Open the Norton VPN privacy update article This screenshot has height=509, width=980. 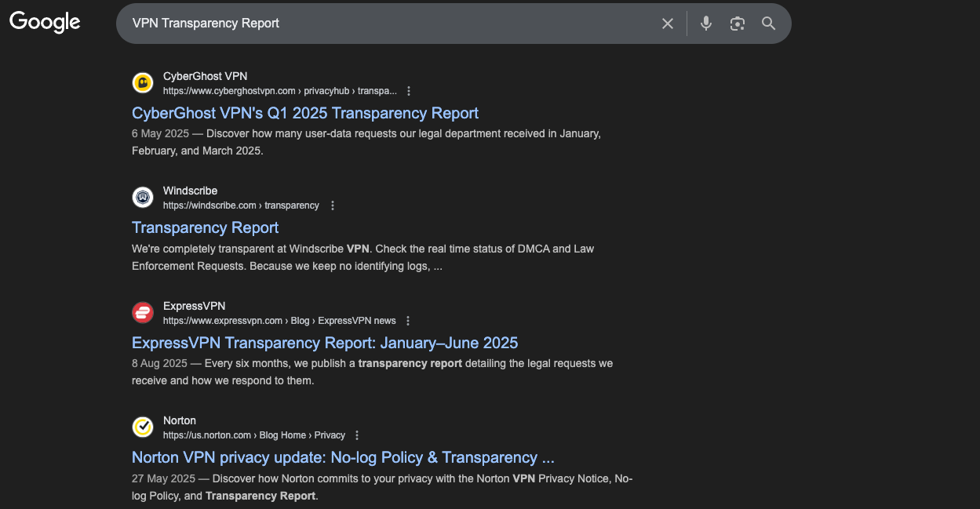(343, 457)
